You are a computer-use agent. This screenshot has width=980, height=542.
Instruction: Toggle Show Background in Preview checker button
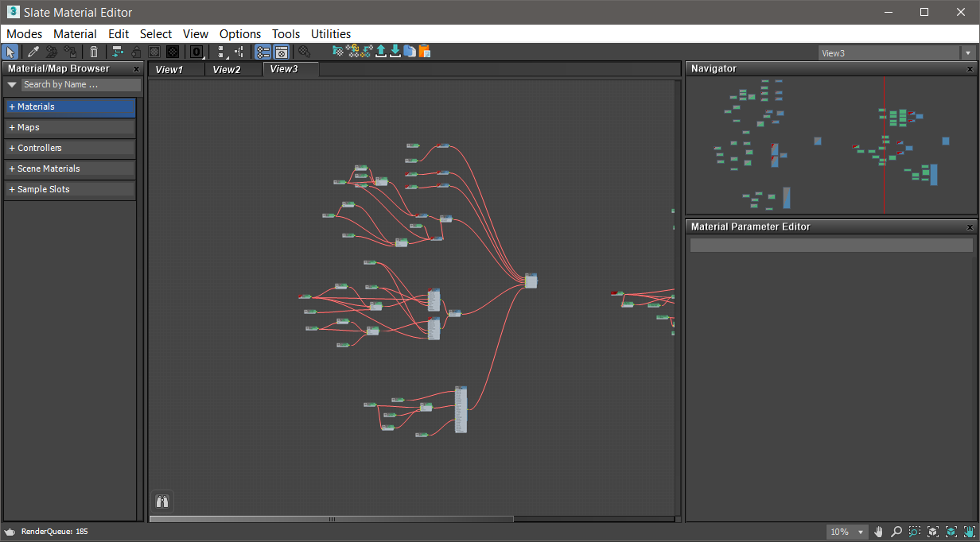172,52
